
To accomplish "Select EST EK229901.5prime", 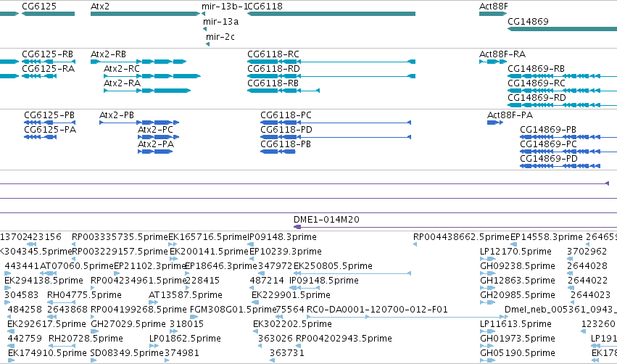I will (291, 295).
